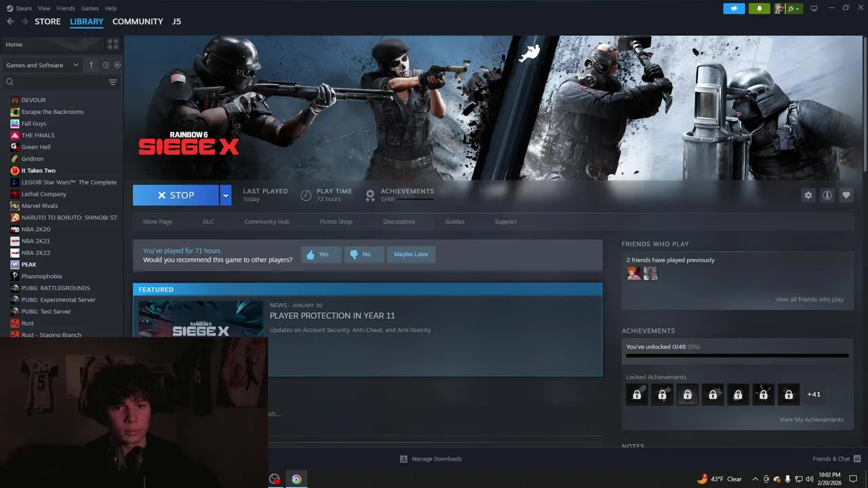The height and width of the screenshot is (488, 868).
Task: Toggle the ready-to-play filter icon
Action: tap(117, 65)
